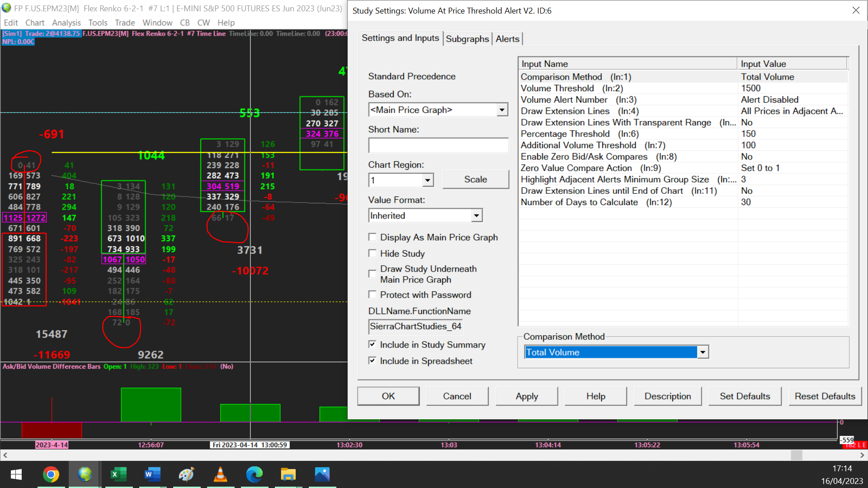Open Word from the taskbar
The height and width of the screenshot is (488, 868).
click(152, 474)
